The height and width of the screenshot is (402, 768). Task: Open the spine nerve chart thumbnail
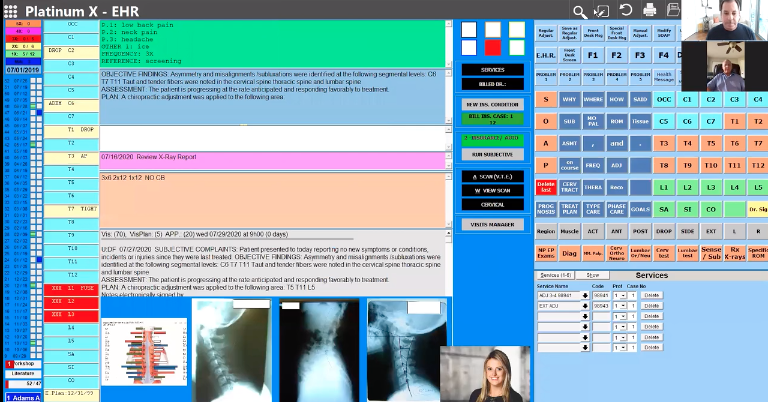pos(144,351)
